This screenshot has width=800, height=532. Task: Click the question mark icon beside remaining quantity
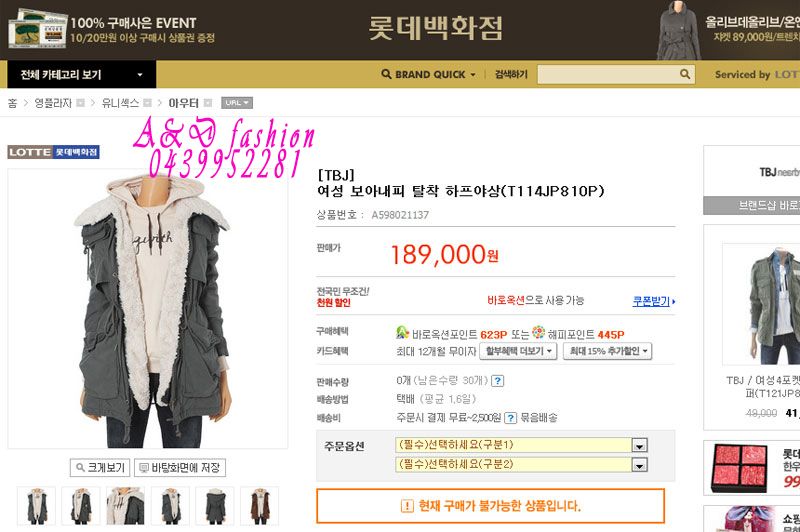498,381
